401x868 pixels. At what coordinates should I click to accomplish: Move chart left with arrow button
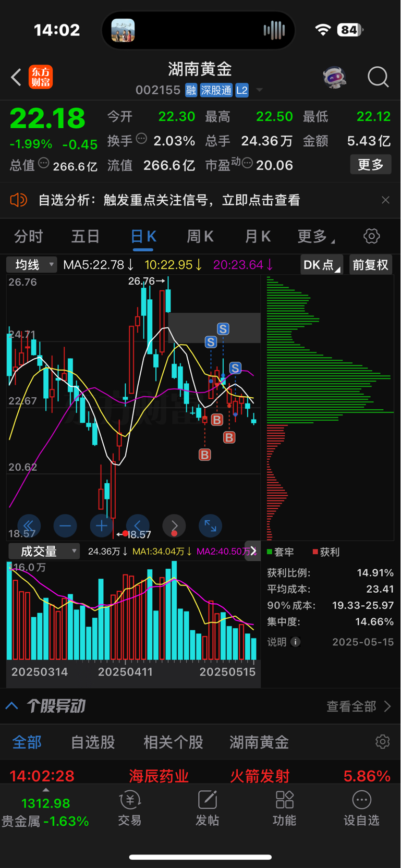138,526
